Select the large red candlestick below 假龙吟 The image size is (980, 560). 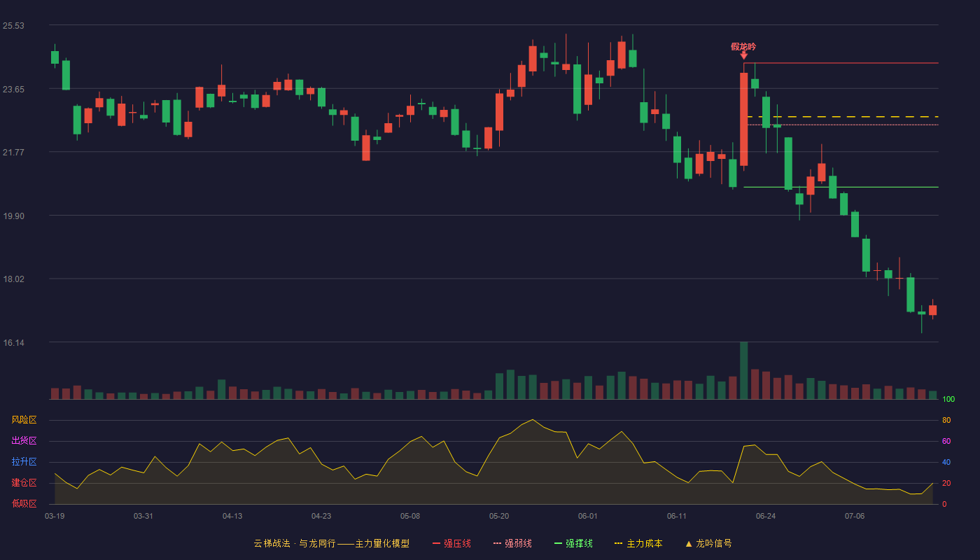coord(743,119)
